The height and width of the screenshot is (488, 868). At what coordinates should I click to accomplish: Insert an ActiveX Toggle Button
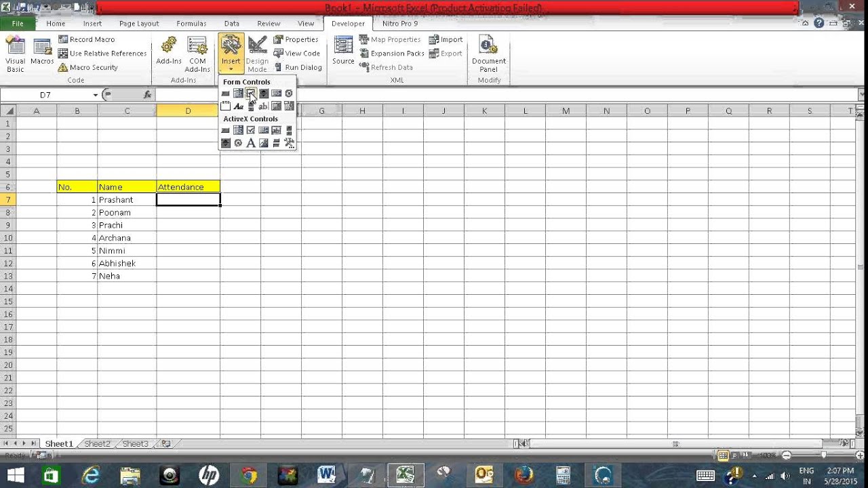pyautogui.click(x=276, y=143)
